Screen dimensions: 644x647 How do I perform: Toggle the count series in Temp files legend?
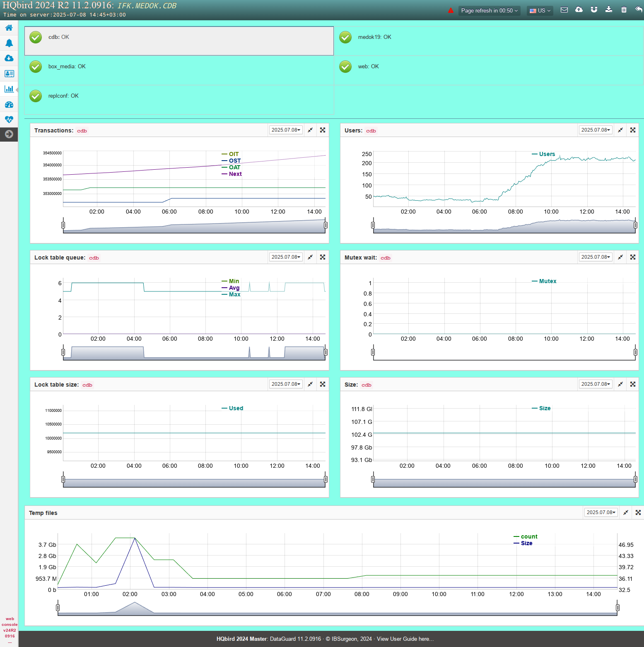click(529, 536)
